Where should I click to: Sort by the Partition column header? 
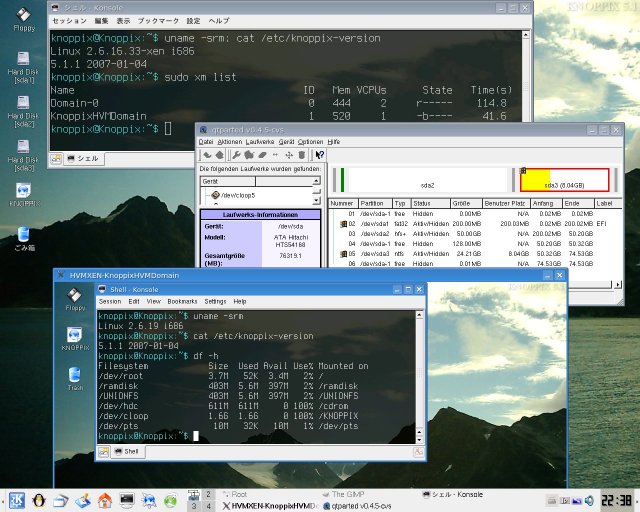point(375,203)
